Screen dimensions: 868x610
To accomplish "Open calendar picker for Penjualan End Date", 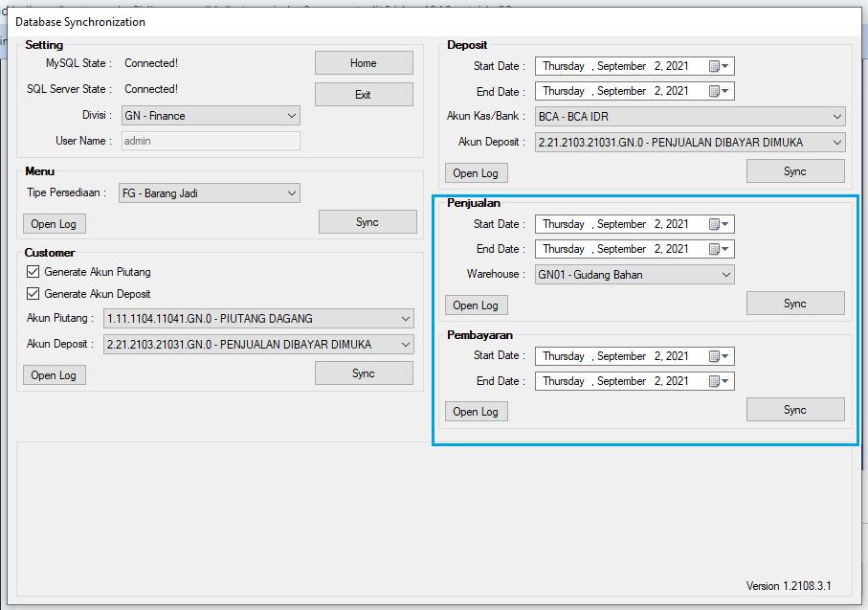I will pyautogui.click(x=719, y=249).
